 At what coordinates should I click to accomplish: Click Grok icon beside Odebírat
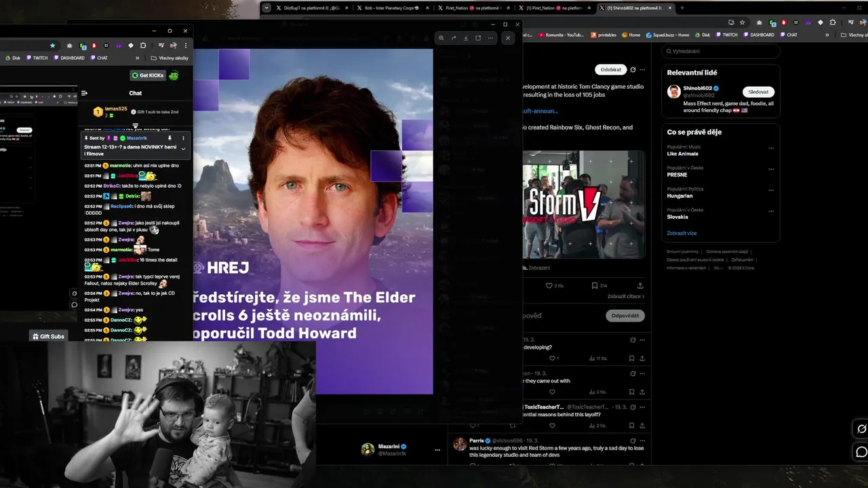(633, 69)
